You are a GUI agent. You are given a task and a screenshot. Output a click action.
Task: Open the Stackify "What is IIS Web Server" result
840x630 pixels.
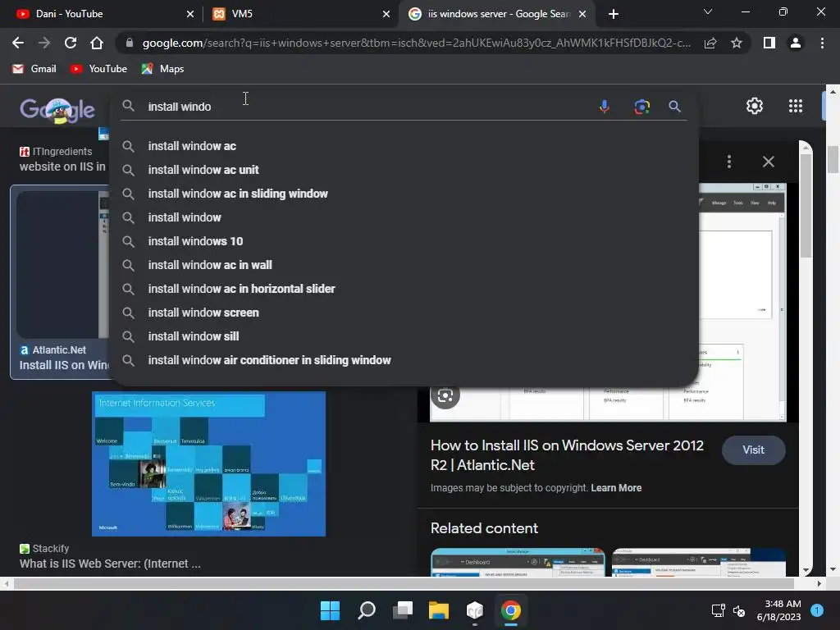pos(110,564)
